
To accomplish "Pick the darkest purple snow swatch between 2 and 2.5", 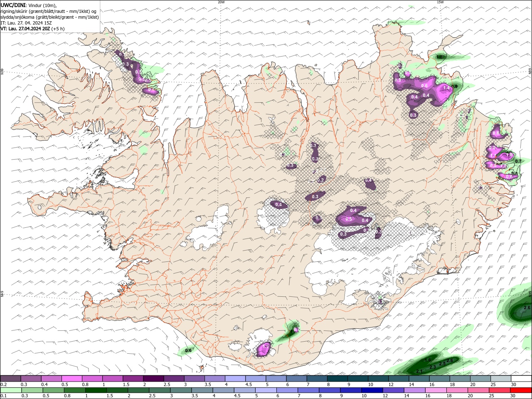I will 153,379.
